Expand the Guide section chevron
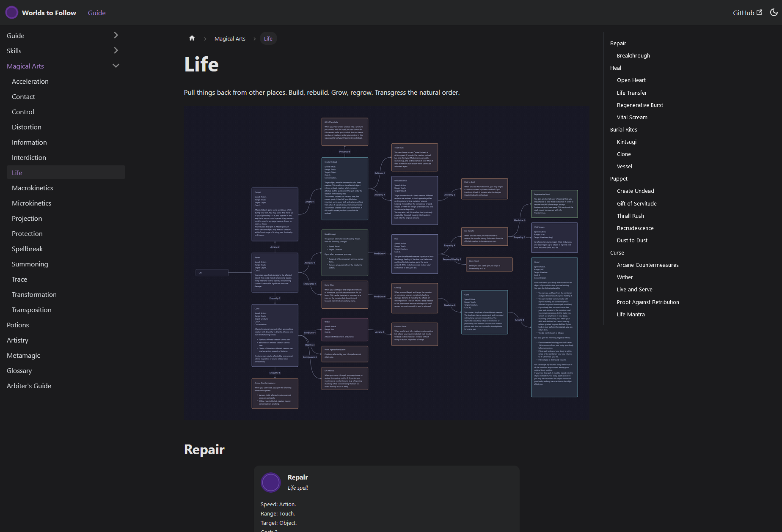 pyautogui.click(x=116, y=35)
